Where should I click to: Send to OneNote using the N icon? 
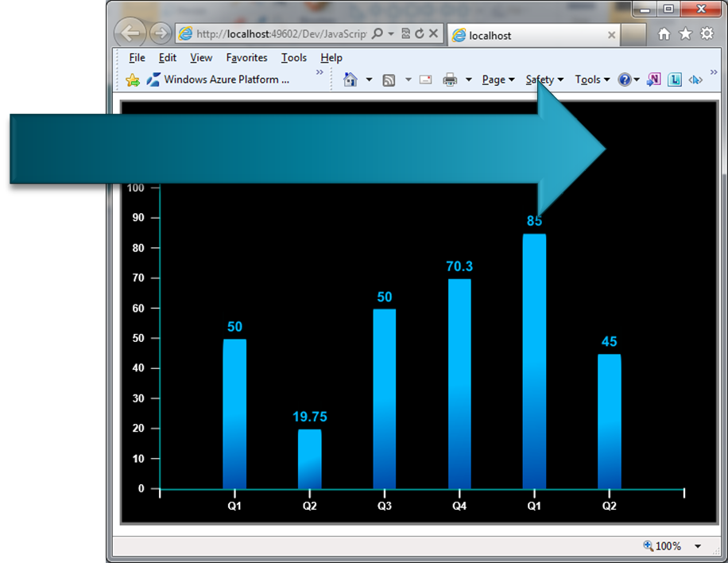[654, 80]
